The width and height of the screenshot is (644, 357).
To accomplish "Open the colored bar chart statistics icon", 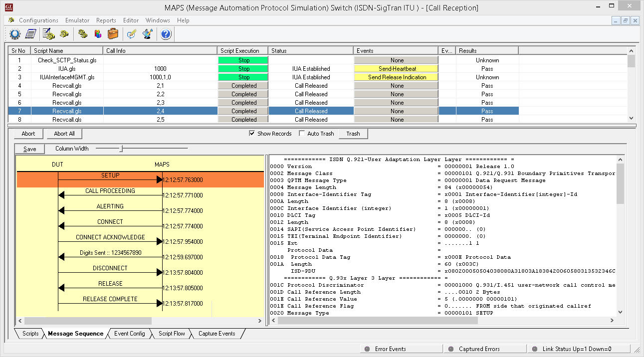I will [x=98, y=34].
